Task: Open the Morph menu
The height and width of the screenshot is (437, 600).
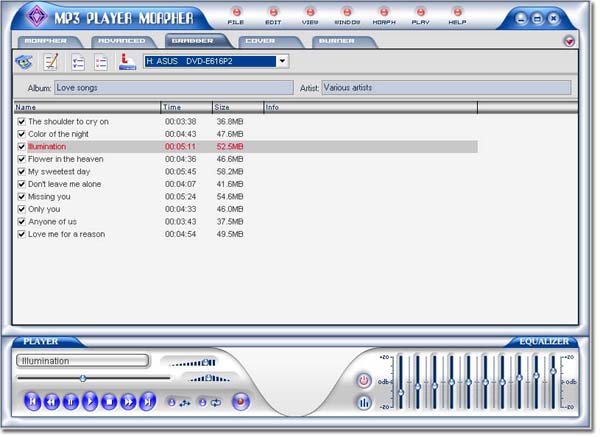Action: coord(383,16)
